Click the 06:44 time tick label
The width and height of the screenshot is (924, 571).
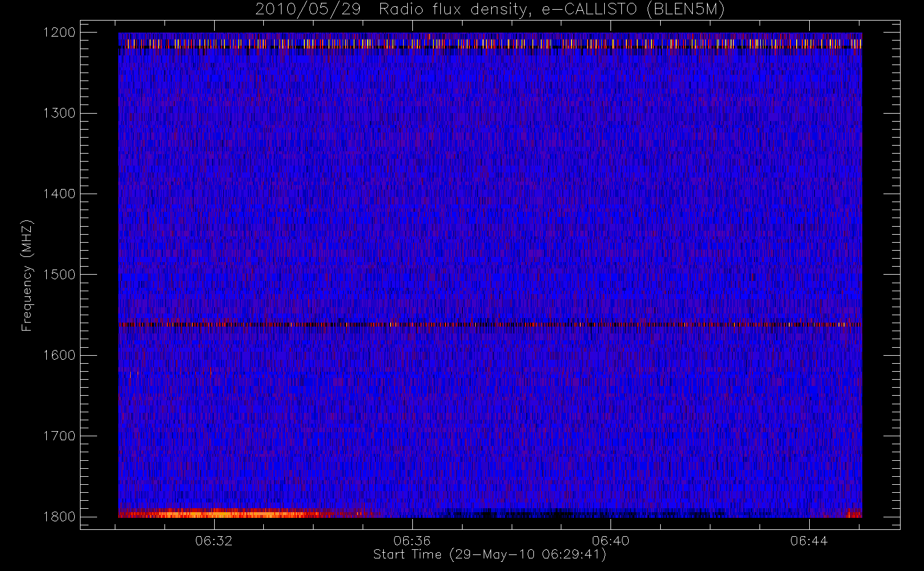[809, 541]
